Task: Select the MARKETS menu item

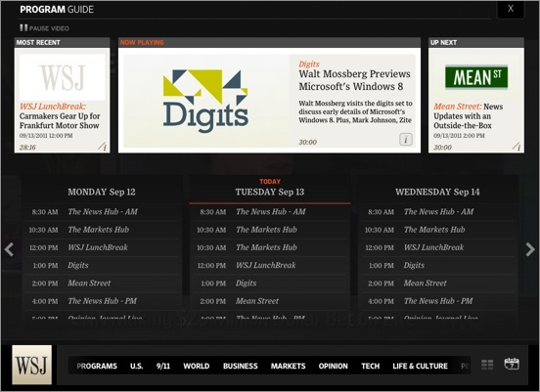Action: [x=288, y=366]
